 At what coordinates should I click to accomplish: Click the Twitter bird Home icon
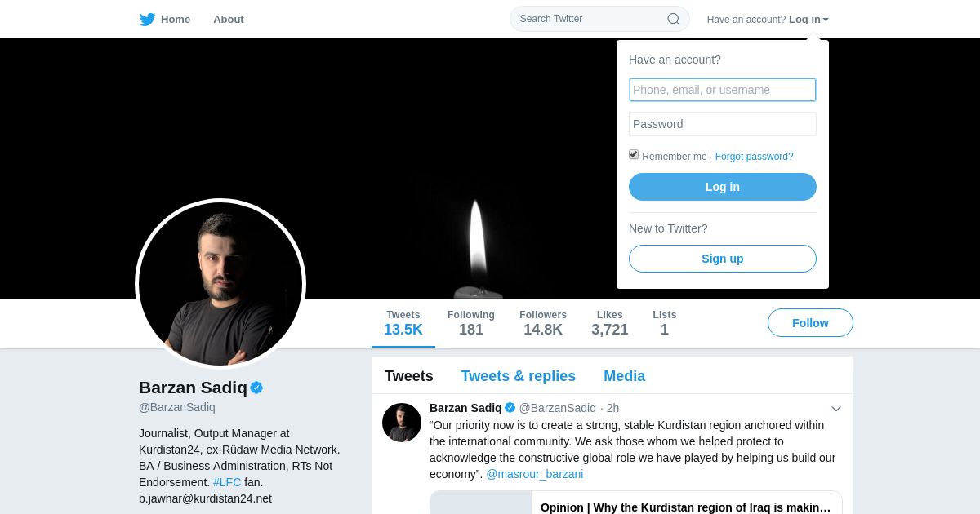(x=148, y=20)
